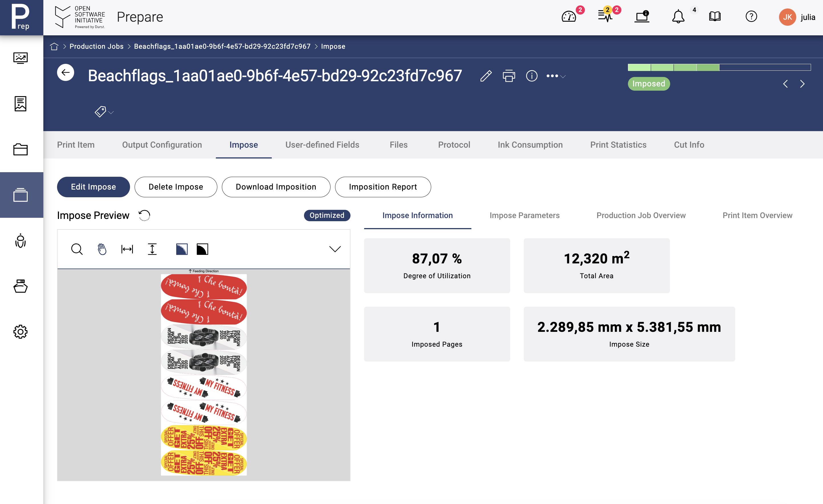Open the bug sidebar icon

click(20, 241)
